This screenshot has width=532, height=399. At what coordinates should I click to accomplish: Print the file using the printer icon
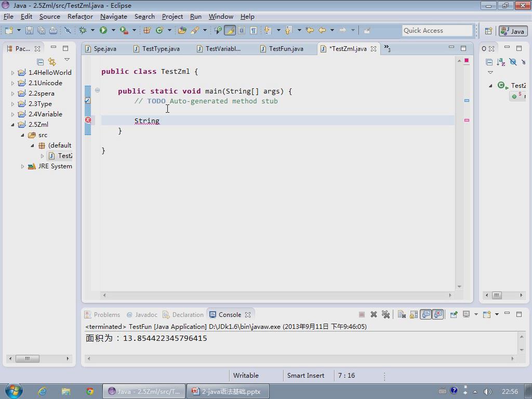(x=54, y=31)
